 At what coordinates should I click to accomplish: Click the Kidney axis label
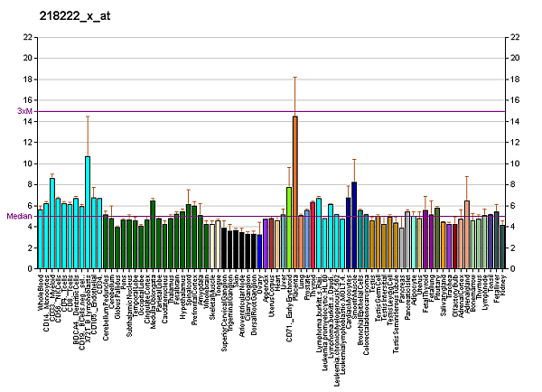[x=503, y=284]
